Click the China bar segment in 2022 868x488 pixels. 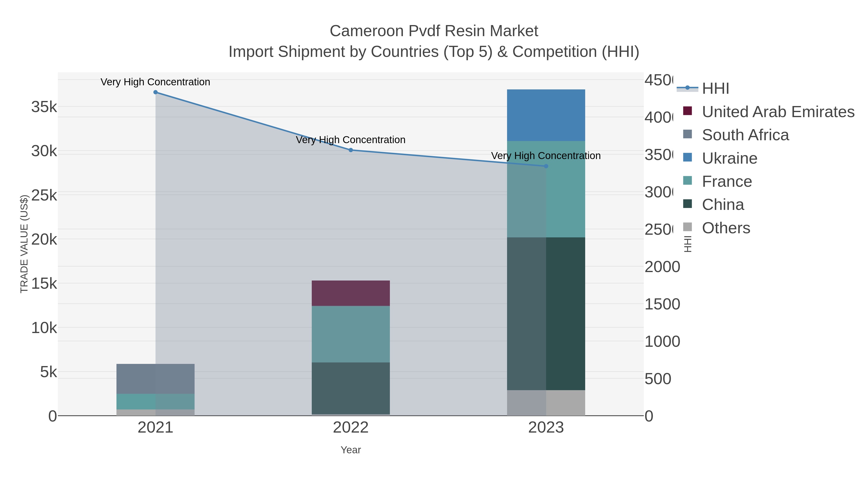[x=351, y=388]
